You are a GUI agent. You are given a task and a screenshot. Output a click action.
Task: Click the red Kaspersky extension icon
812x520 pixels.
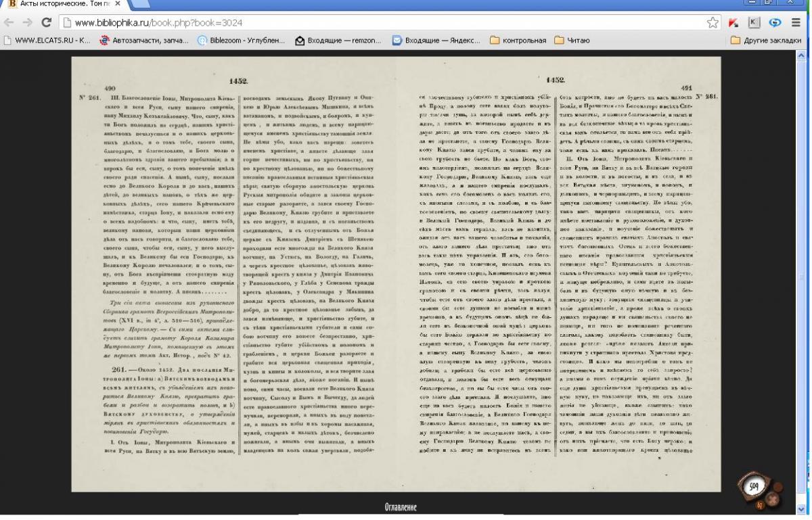tap(735, 22)
